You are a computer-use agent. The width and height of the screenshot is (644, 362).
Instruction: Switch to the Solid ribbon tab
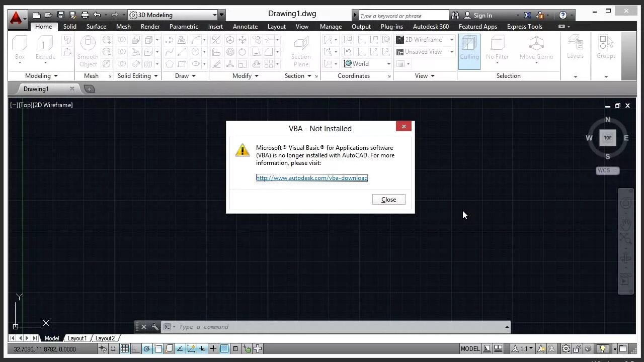70,26
